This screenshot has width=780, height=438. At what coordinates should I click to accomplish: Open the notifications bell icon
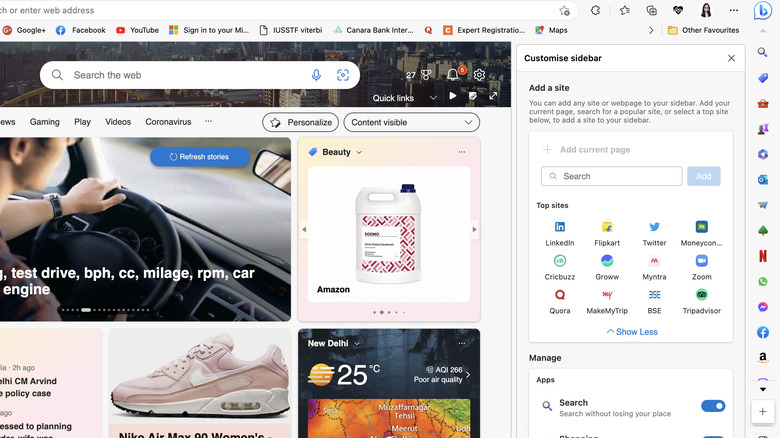coord(453,75)
